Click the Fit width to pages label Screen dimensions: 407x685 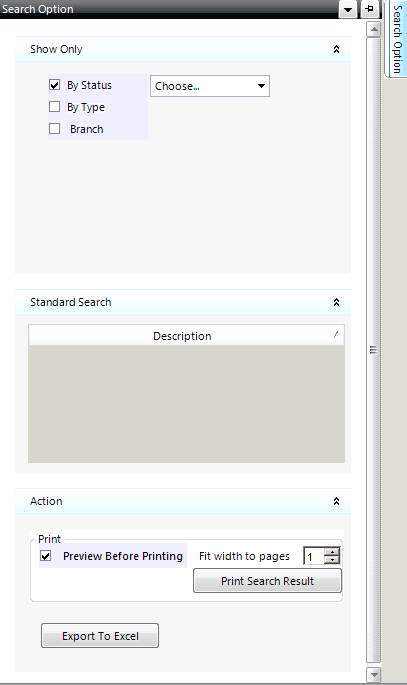click(244, 556)
